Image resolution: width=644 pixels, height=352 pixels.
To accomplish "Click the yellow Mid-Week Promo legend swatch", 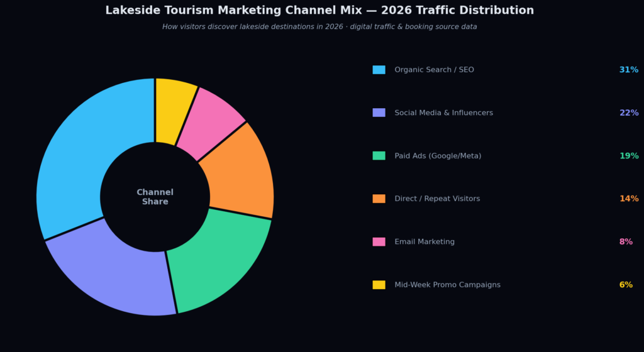I will (379, 285).
